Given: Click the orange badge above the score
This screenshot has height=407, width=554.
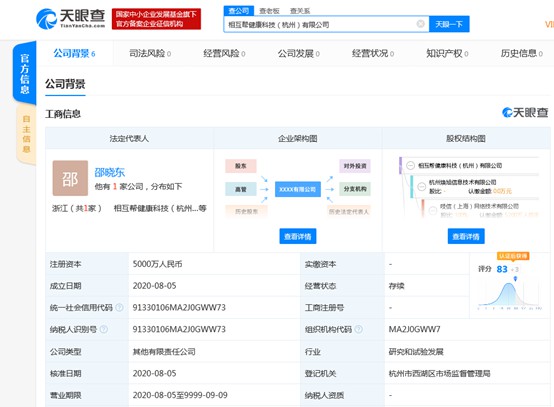Looking at the screenshot, I should pyautogui.click(x=513, y=256).
